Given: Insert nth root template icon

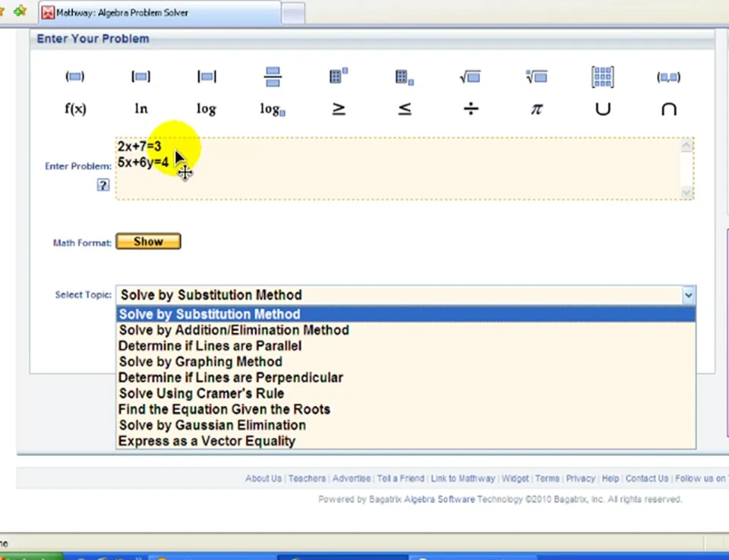Looking at the screenshot, I should 537,76.
